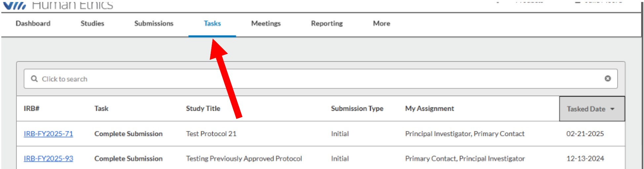Click the My Assignment column header
Screen dimensions: 644x169
pos(430,109)
